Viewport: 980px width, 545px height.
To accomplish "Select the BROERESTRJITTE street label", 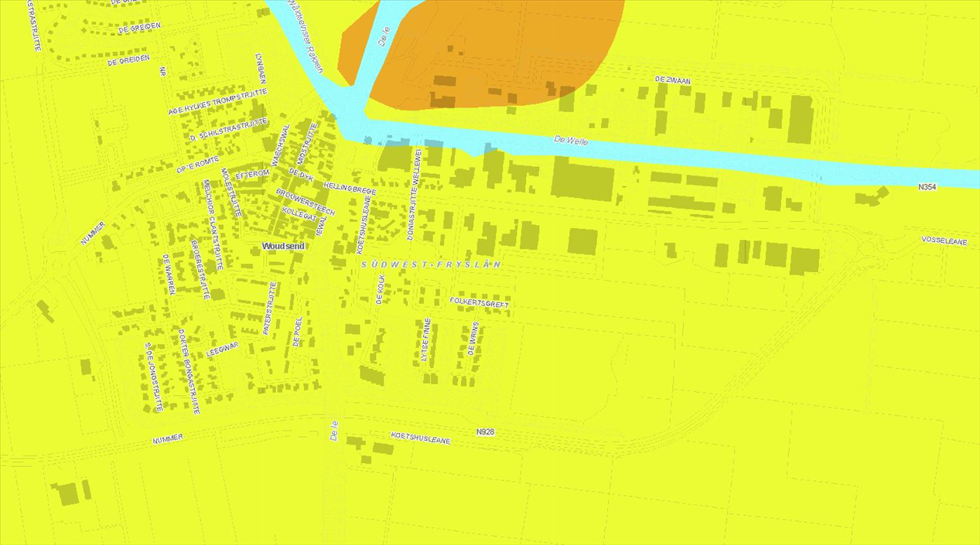I will point(200,269).
